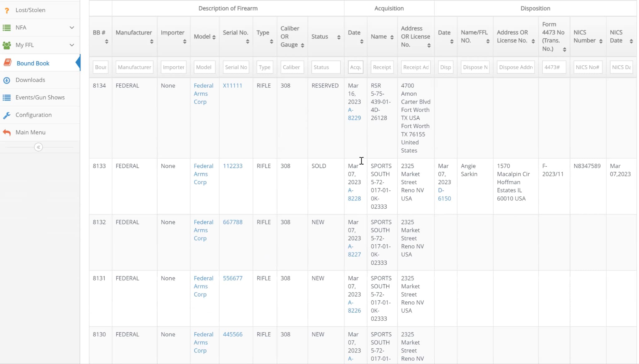Sort by Acquisition Address OR License arrows
This screenshot has height=364, width=639.
[x=429, y=45]
